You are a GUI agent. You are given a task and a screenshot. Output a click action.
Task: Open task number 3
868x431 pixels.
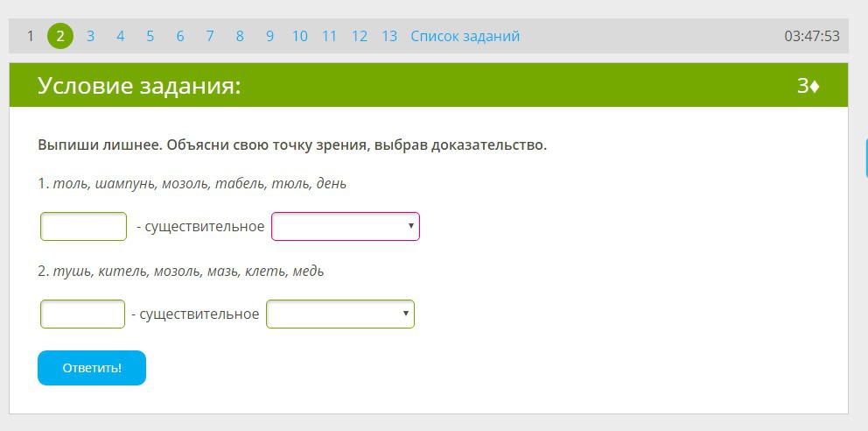point(90,36)
